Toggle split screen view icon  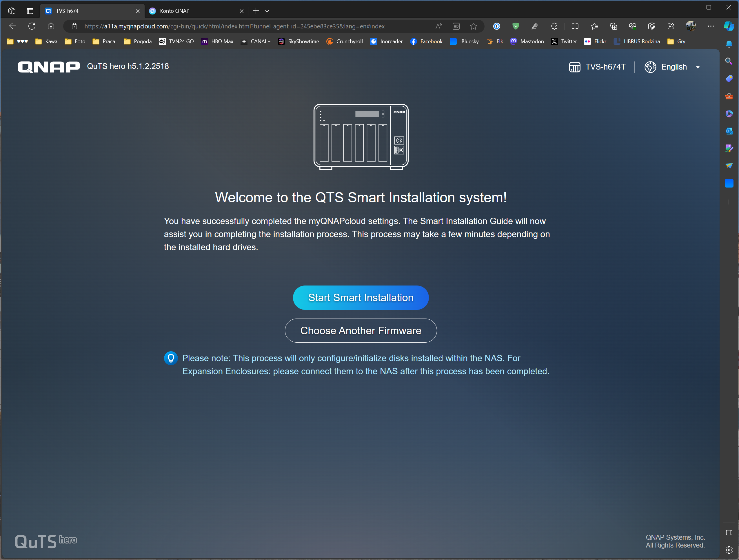[x=575, y=26]
